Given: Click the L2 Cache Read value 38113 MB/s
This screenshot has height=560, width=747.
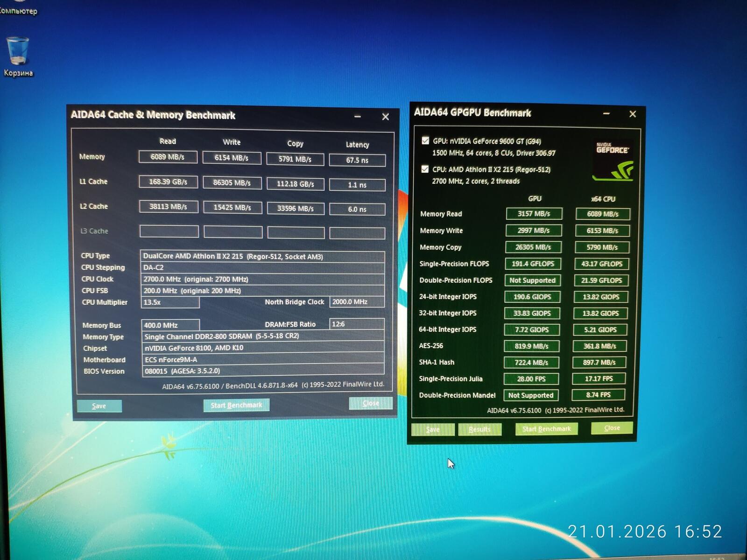Looking at the screenshot, I should [x=169, y=207].
